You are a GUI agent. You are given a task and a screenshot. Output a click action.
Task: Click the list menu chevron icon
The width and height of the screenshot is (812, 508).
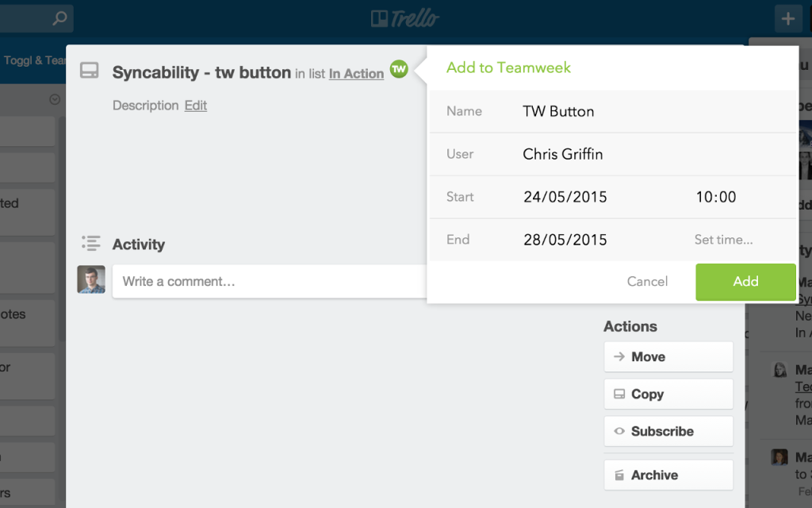(x=55, y=99)
